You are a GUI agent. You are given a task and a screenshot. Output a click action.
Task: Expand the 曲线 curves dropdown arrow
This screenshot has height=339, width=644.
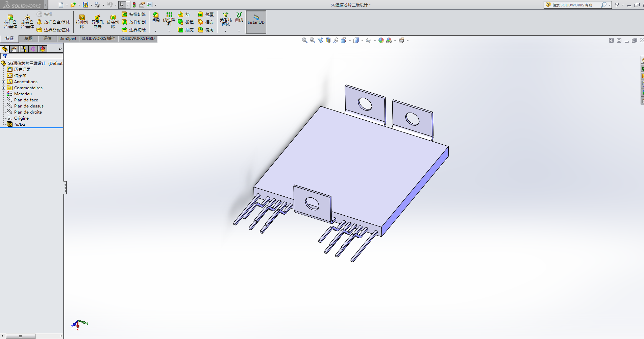[239, 31]
